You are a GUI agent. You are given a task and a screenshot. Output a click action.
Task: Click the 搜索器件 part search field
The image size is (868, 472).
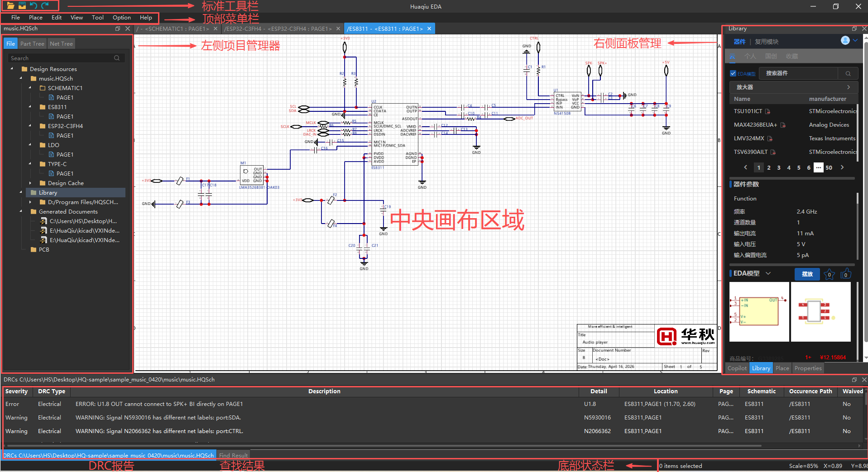799,73
